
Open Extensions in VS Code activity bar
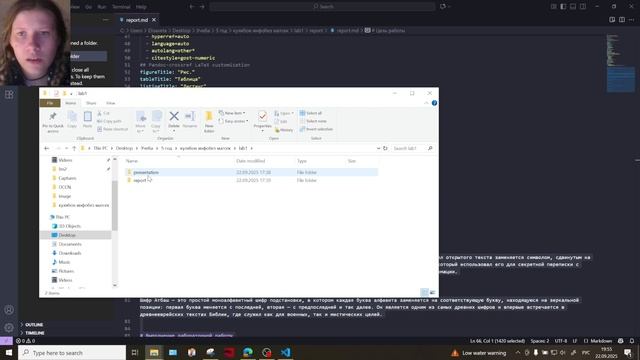tap(9, 94)
